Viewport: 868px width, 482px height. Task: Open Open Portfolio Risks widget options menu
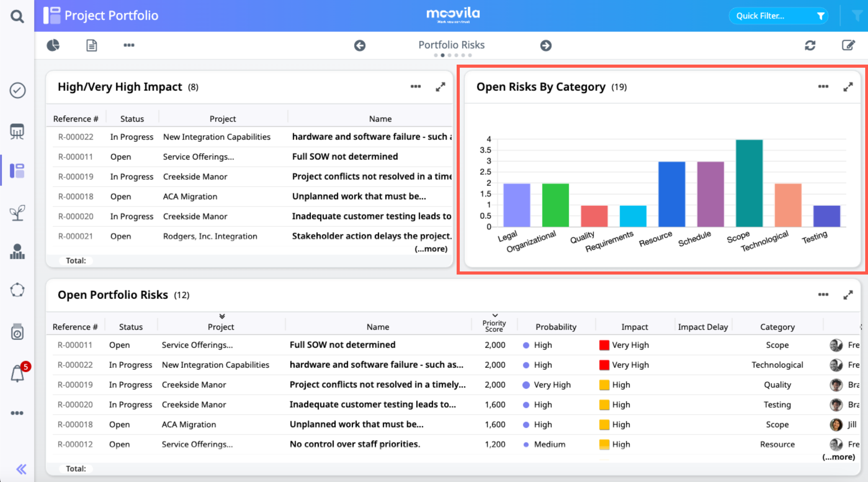(823, 295)
